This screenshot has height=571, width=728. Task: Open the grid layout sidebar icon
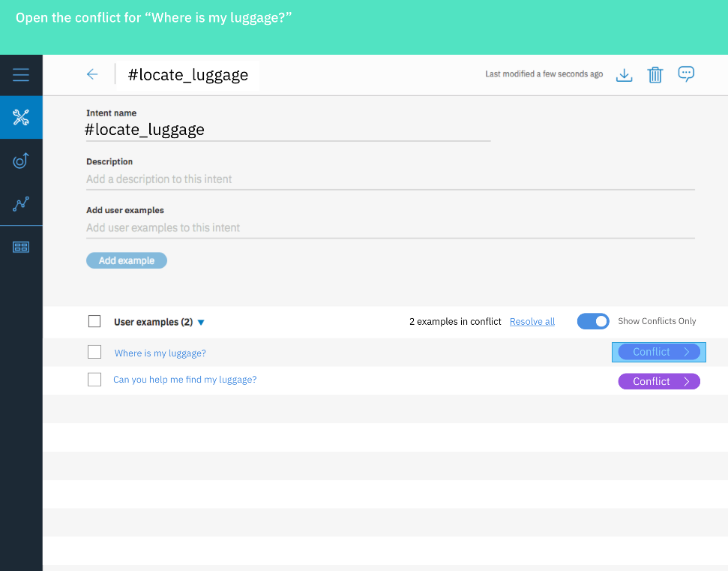21,247
